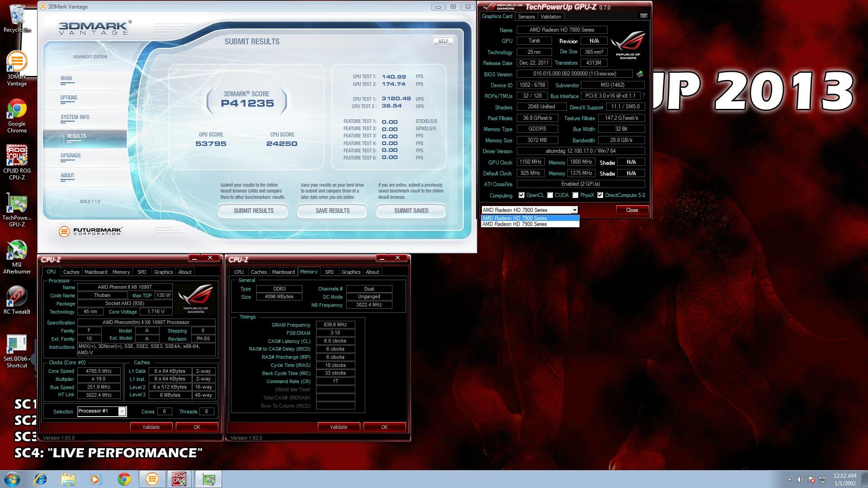The width and height of the screenshot is (868, 488).
Task: Click the Close button in GPU-Z
Action: (x=632, y=210)
